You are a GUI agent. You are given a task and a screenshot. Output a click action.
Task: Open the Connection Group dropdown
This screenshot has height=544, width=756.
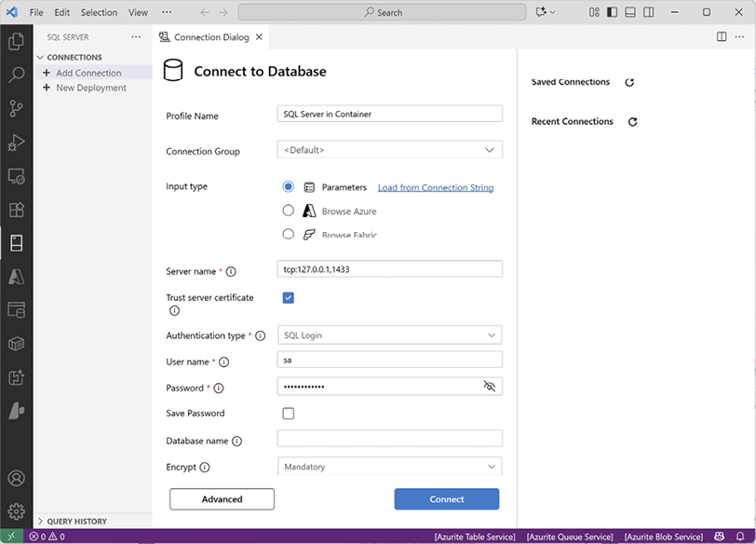(390, 149)
